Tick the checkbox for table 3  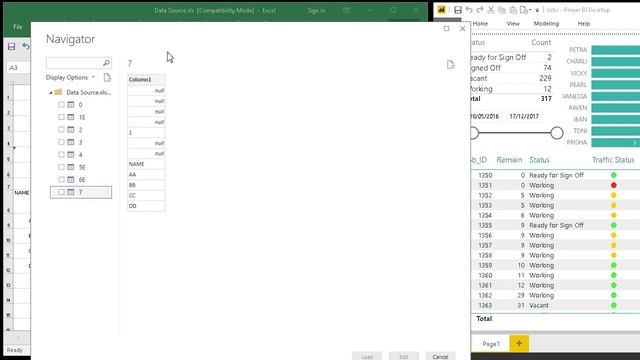(61, 142)
